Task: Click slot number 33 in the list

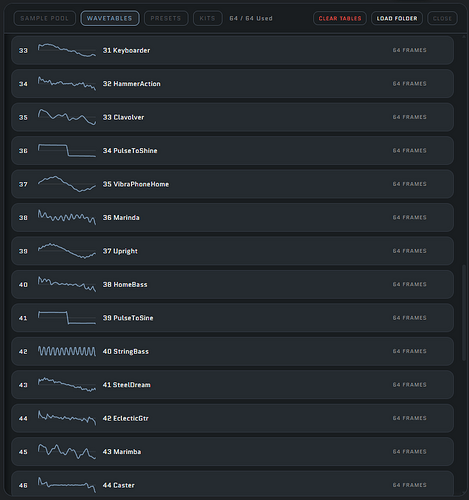Action: point(23,51)
